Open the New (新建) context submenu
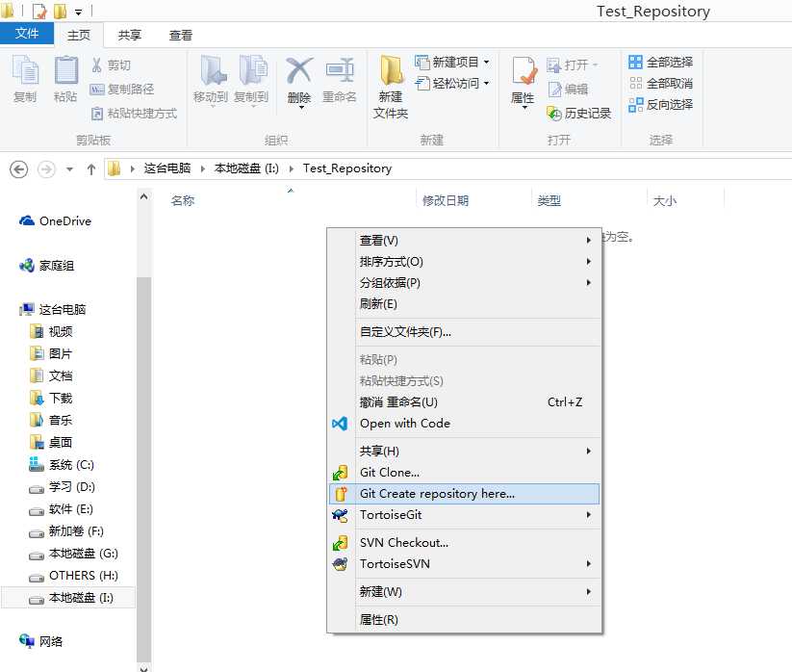 464,592
